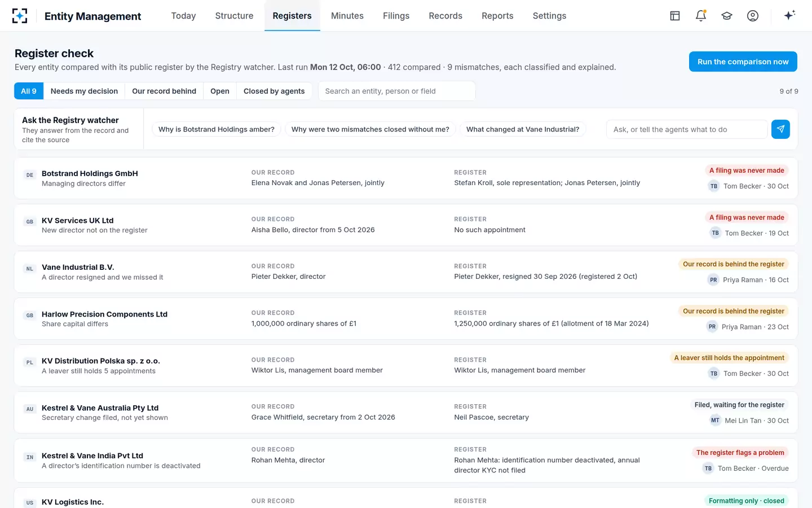Open the layout panel icon in header
This screenshot has height=508, width=812.
(675, 16)
